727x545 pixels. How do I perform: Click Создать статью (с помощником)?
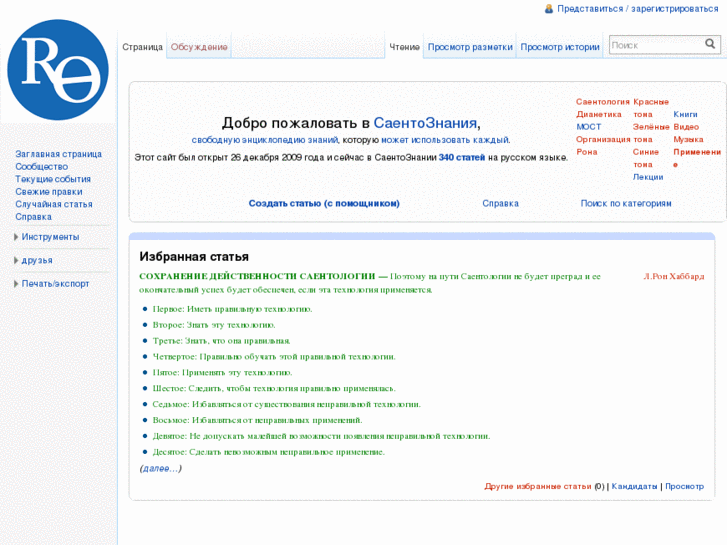point(324,203)
